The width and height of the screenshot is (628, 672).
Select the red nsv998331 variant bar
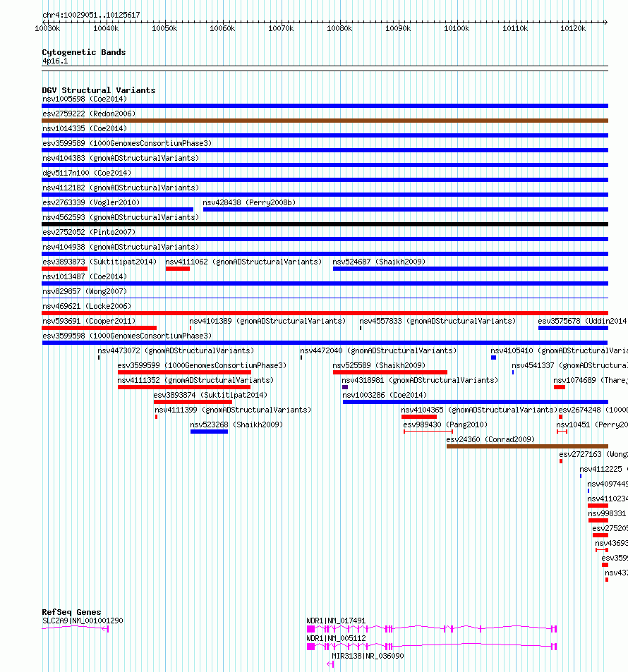click(598, 520)
